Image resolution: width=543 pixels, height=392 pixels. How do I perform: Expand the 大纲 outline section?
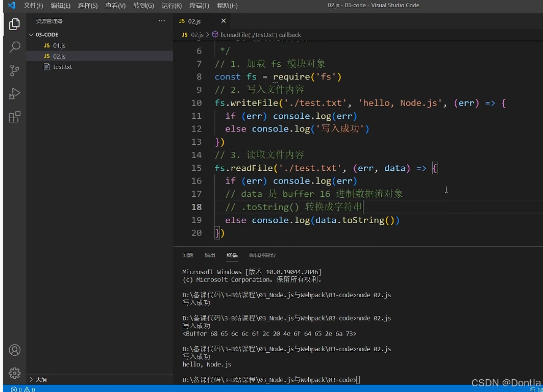(x=31, y=380)
